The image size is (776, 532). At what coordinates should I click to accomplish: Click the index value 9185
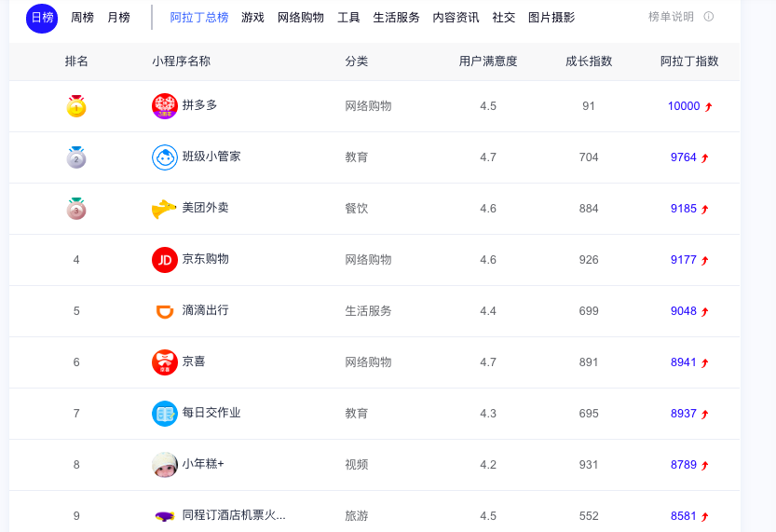click(684, 209)
